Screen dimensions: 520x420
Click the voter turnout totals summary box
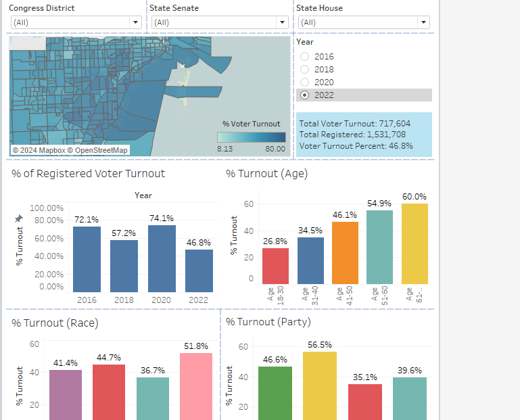[364, 134]
